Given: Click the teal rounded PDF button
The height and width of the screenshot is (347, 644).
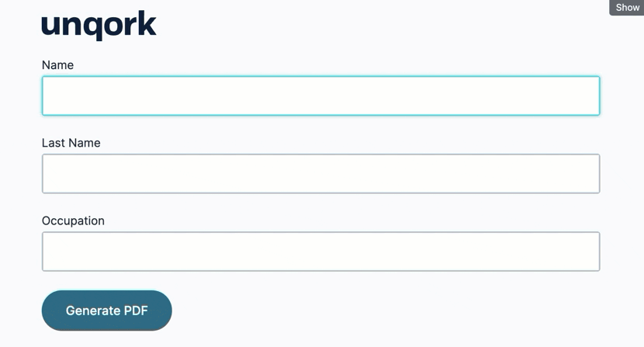Looking at the screenshot, I should [x=107, y=311].
